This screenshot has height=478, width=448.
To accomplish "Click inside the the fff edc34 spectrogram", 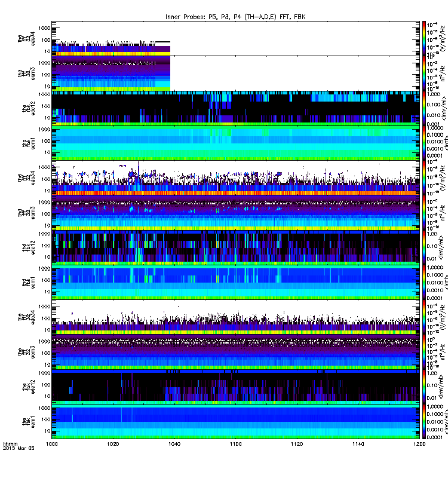I will point(235,317).
